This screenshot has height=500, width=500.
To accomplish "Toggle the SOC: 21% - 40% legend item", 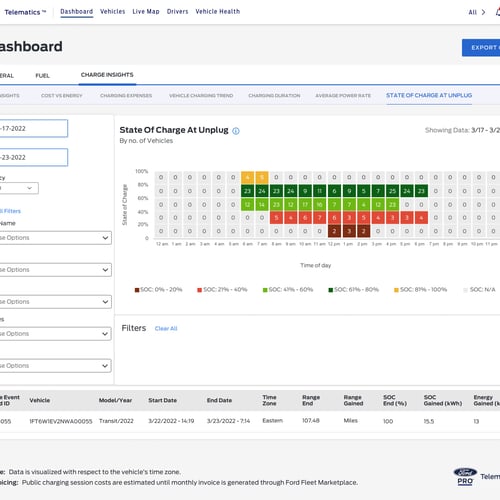I will tap(222, 290).
